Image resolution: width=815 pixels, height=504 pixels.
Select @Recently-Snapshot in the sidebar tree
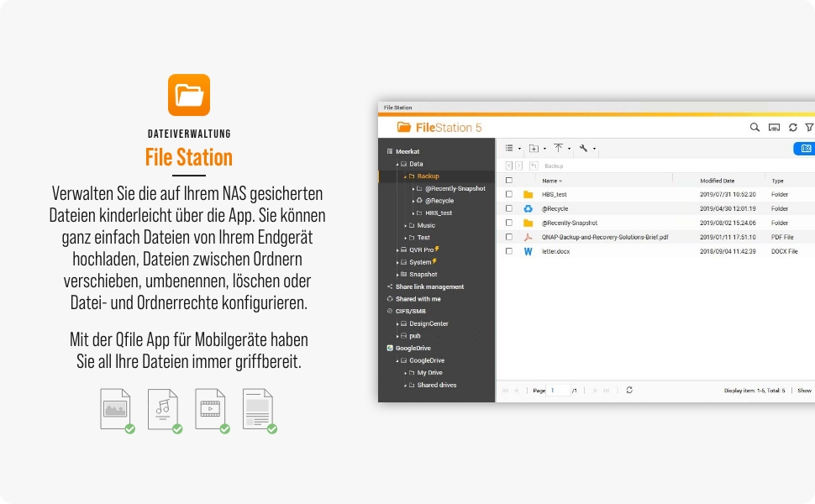455,189
